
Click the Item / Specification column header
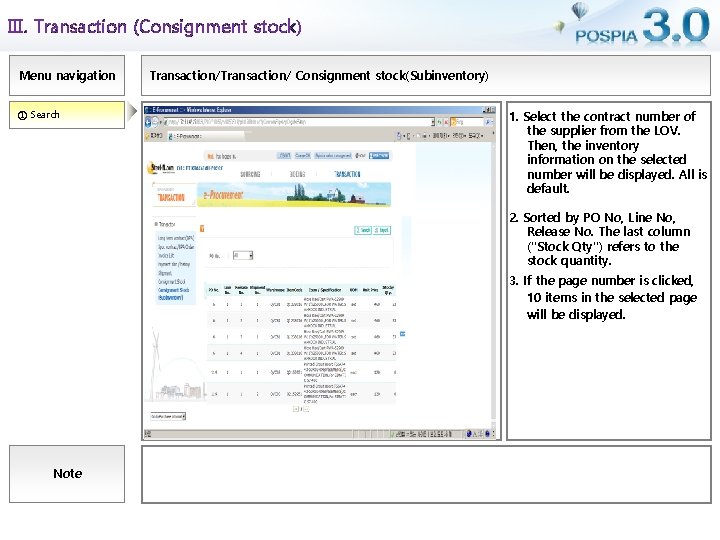coord(325,290)
